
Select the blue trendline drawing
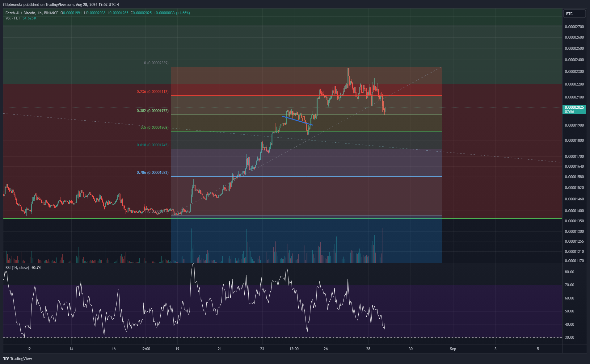(297, 121)
